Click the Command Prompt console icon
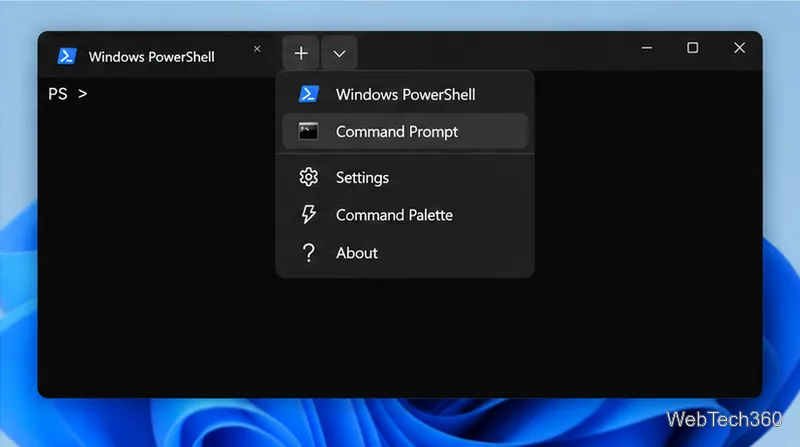This screenshot has width=800, height=447. [308, 131]
